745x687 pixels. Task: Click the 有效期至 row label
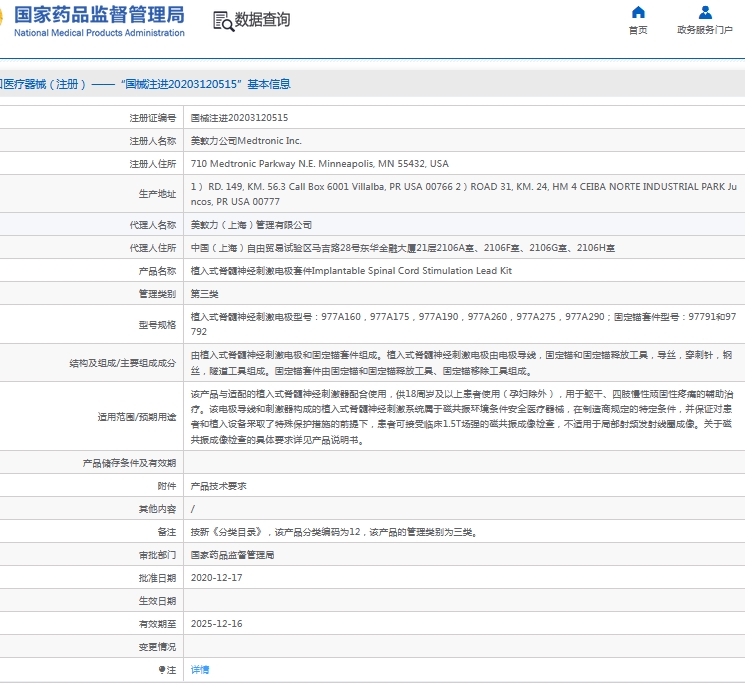[x=158, y=624]
